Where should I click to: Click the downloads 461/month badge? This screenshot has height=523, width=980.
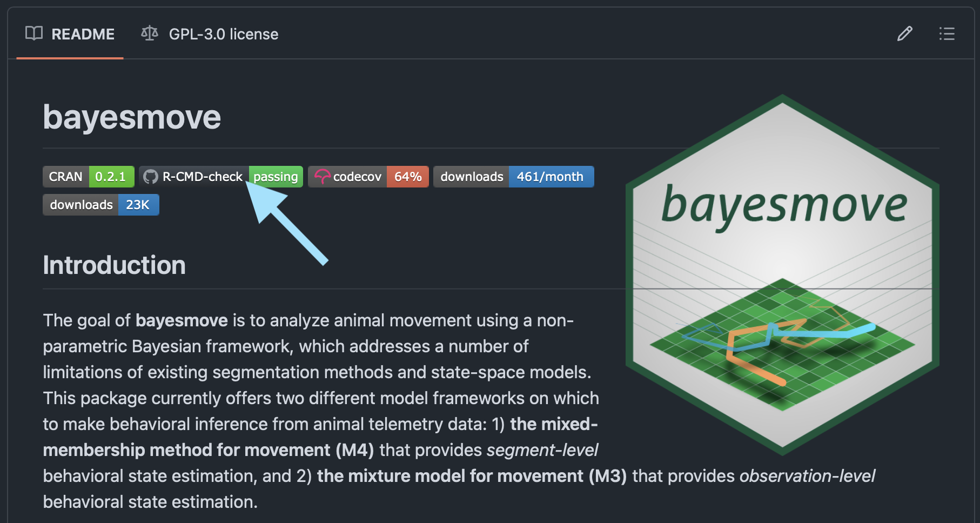(513, 177)
